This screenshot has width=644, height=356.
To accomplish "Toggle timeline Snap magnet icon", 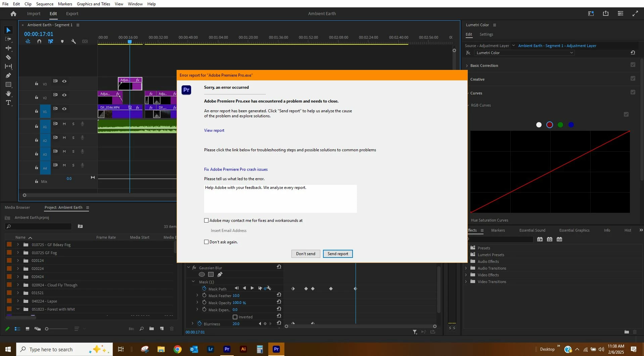I will pyautogui.click(x=39, y=41).
